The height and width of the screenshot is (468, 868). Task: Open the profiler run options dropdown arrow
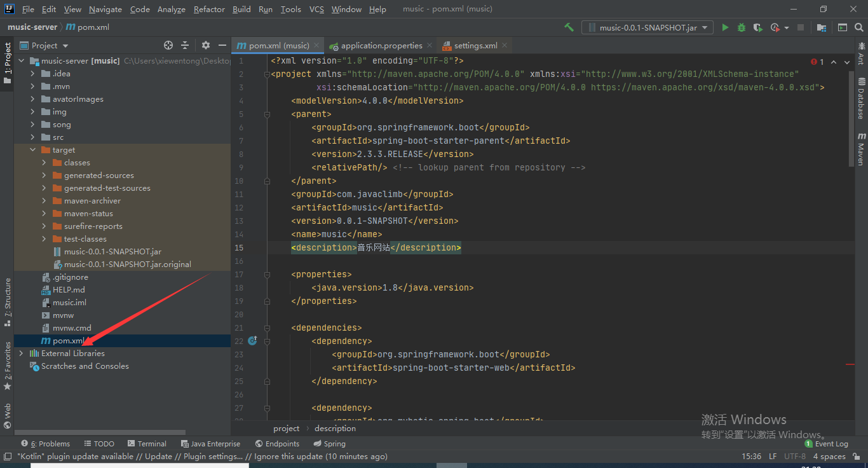point(787,28)
